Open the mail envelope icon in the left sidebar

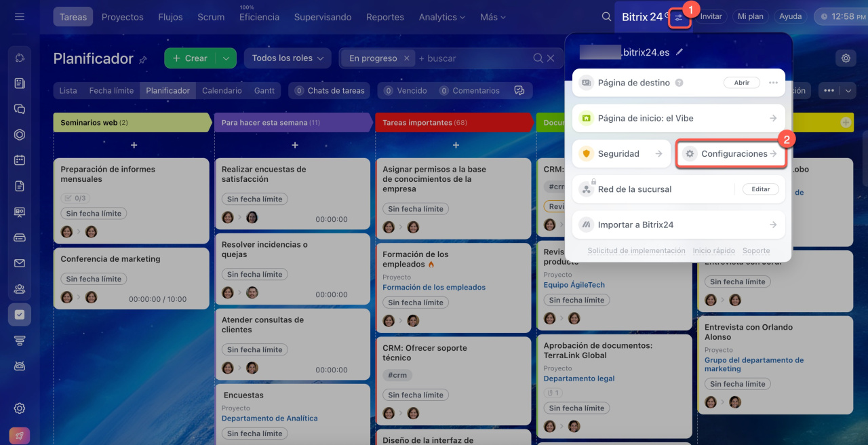tap(20, 263)
